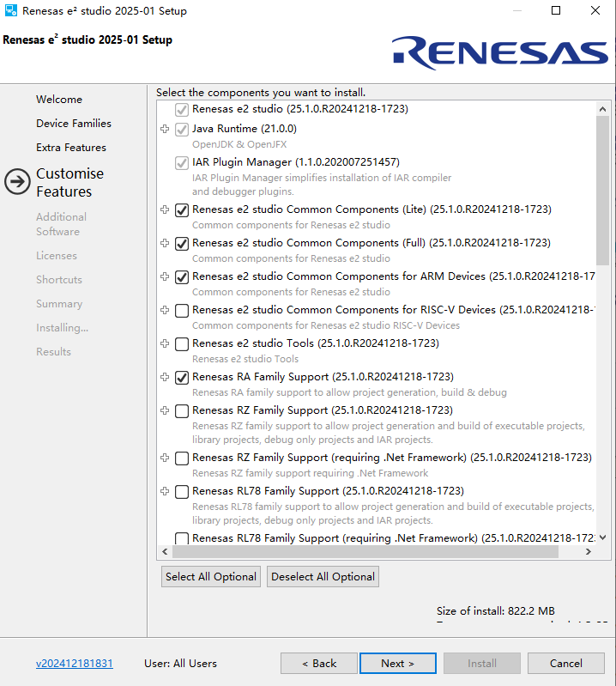
Task: Click the horizontal scroll left arrow
Action: [x=165, y=552]
